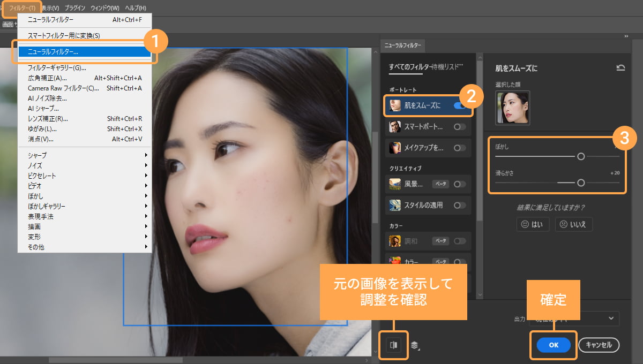Confirm changes with the OK button
The image size is (643, 364).
click(x=553, y=345)
